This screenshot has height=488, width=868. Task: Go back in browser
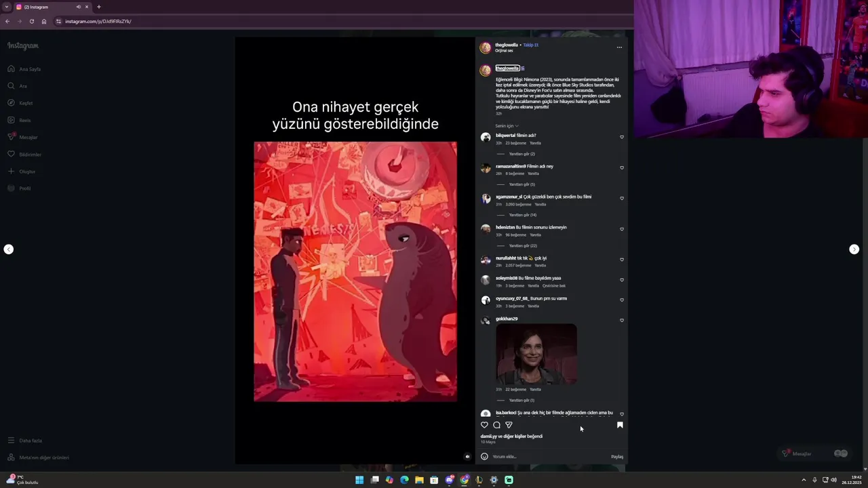[7, 21]
